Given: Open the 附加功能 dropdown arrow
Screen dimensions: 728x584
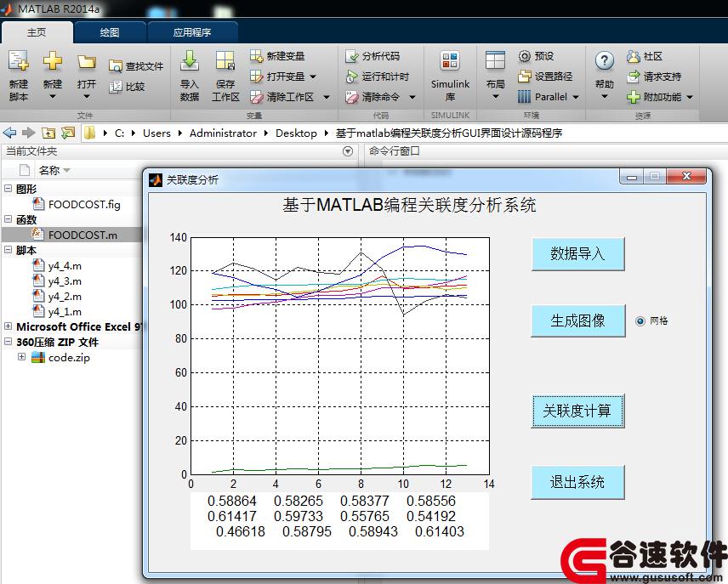Looking at the screenshot, I should coord(690,97).
